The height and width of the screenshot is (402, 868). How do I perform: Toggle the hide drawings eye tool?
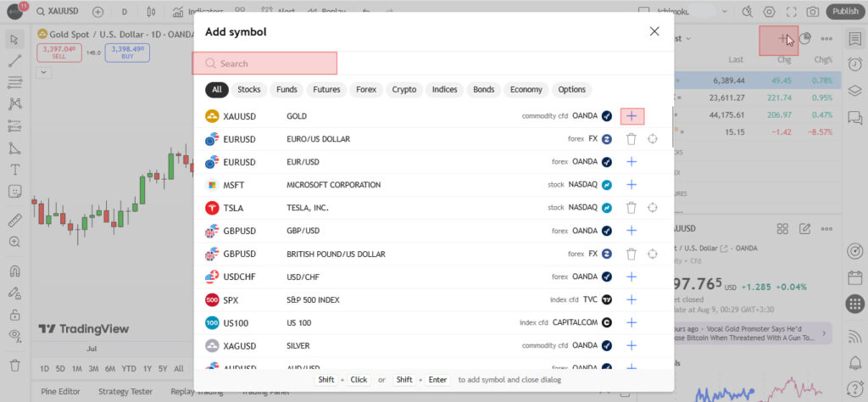coord(15,334)
